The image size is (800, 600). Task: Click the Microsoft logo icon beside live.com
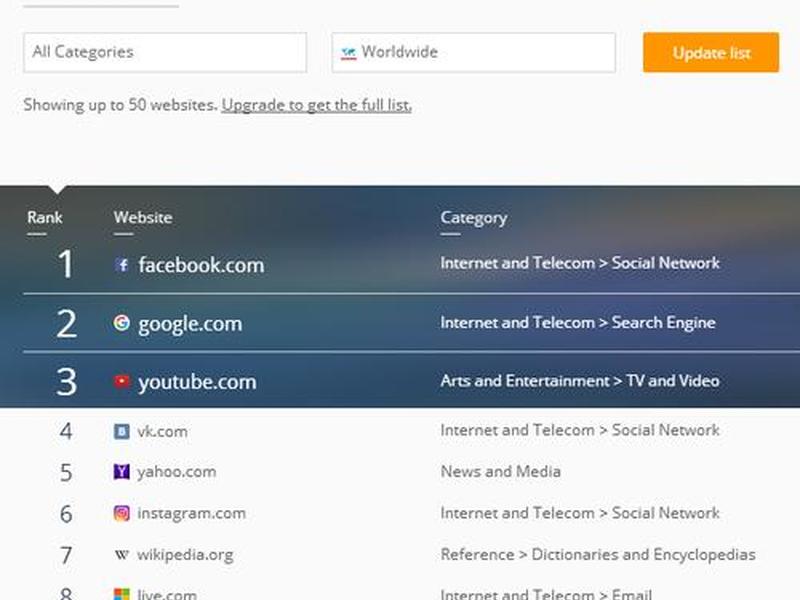(121, 594)
